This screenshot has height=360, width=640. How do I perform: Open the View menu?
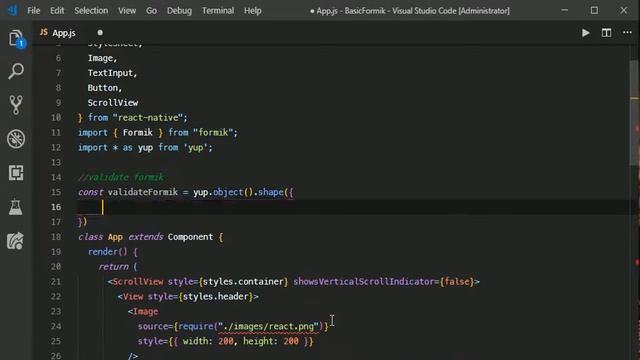click(x=127, y=11)
